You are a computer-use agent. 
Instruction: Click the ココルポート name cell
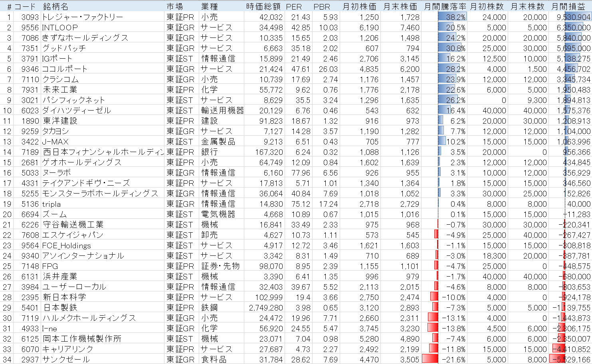[102, 69]
